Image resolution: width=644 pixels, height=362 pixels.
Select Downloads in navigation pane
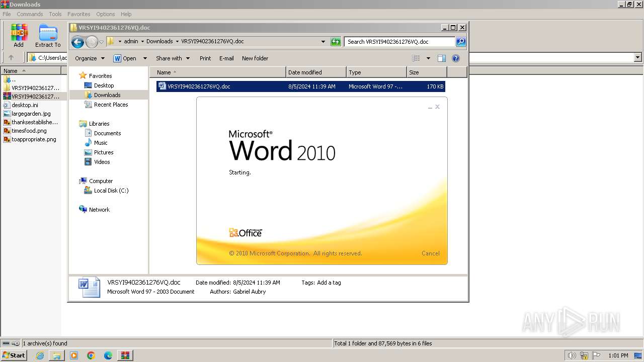coord(107,95)
